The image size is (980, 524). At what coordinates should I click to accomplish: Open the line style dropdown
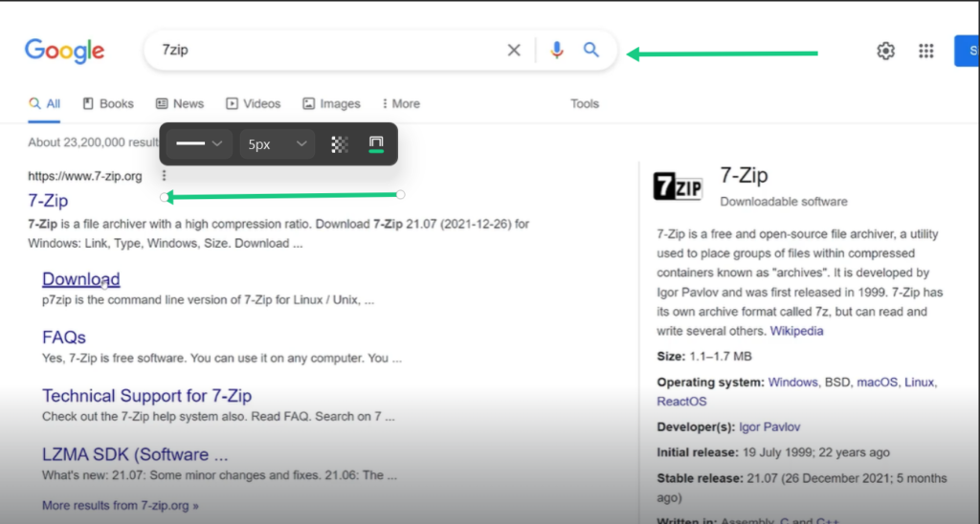(199, 143)
